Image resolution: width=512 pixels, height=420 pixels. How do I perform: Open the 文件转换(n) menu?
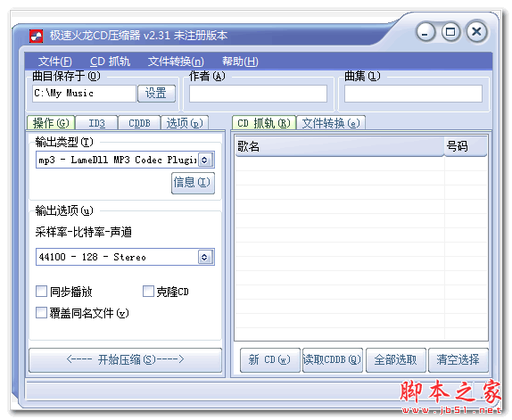[x=176, y=62]
